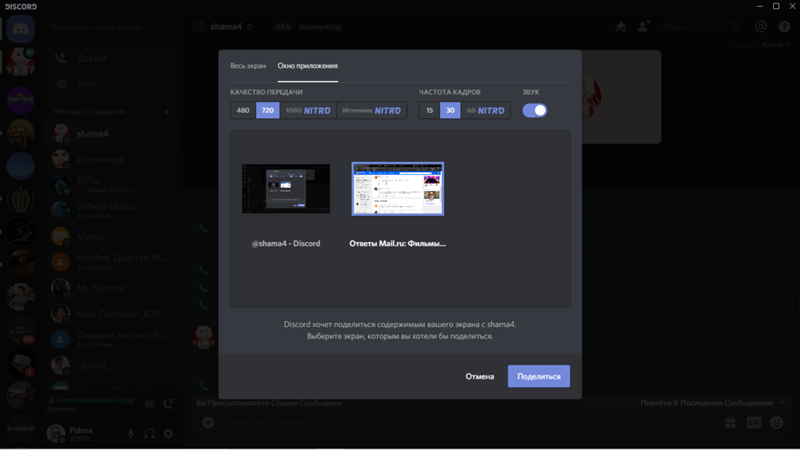Open the EliFox direct message
The image size is (800, 450).
coord(111,185)
